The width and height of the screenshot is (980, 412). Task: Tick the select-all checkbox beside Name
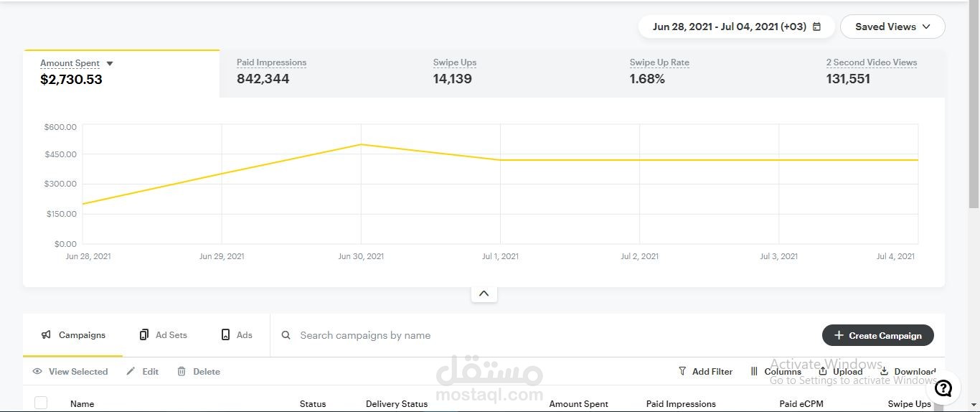pyautogui.click(x=41, y=403)
